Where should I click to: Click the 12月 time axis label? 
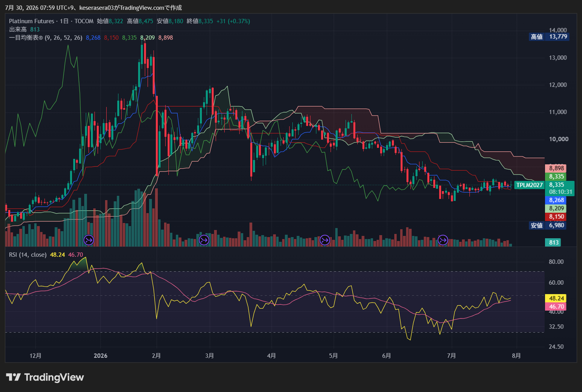(35, 356)
